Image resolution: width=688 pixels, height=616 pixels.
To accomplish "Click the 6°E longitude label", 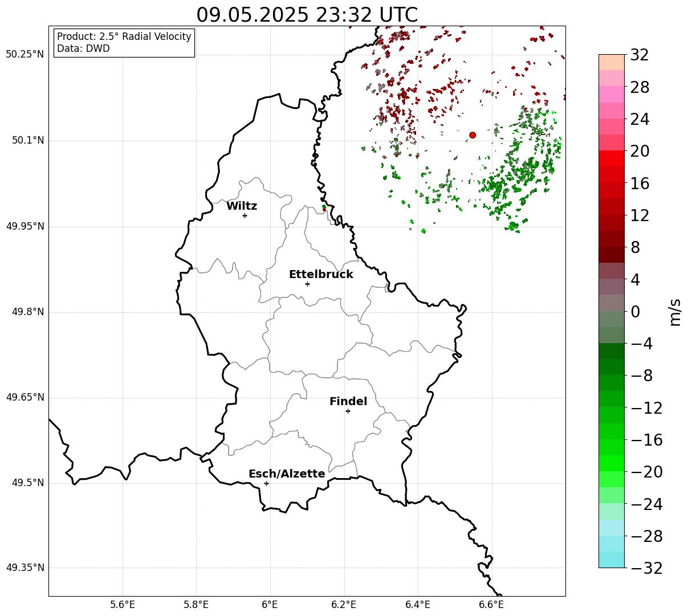I will pos(270,605).
